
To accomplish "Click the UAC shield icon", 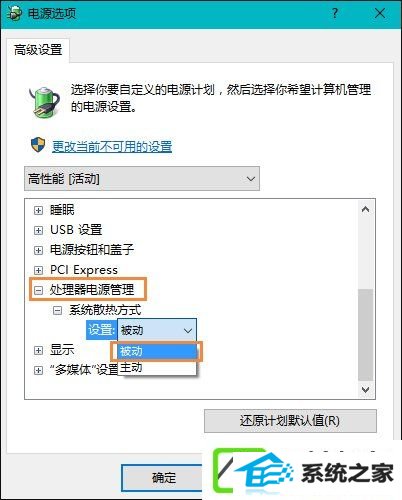I will (38, 145).
